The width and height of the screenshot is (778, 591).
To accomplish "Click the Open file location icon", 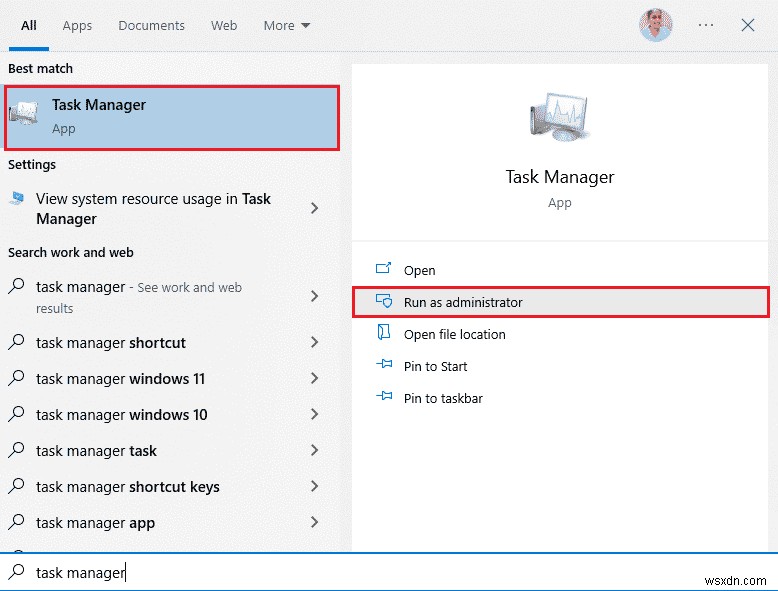I will pyautogui.click(x=384, y=334).
